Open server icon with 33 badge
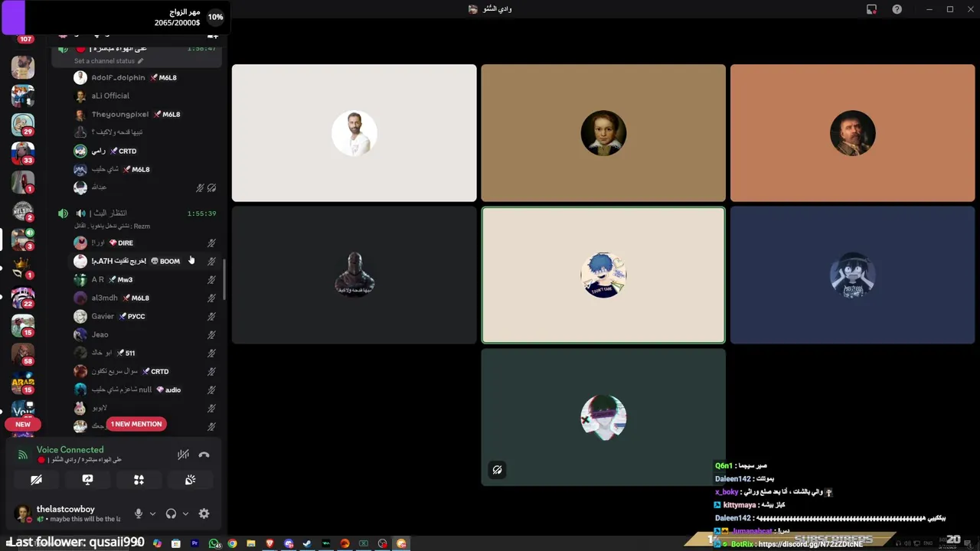Screen dimensions: 980x551 click(23, 153)
